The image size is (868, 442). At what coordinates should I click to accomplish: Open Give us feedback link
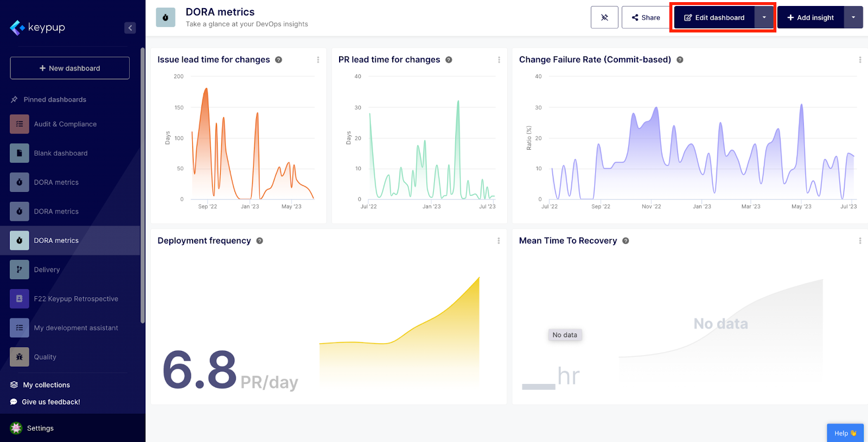tap(50, 402)
